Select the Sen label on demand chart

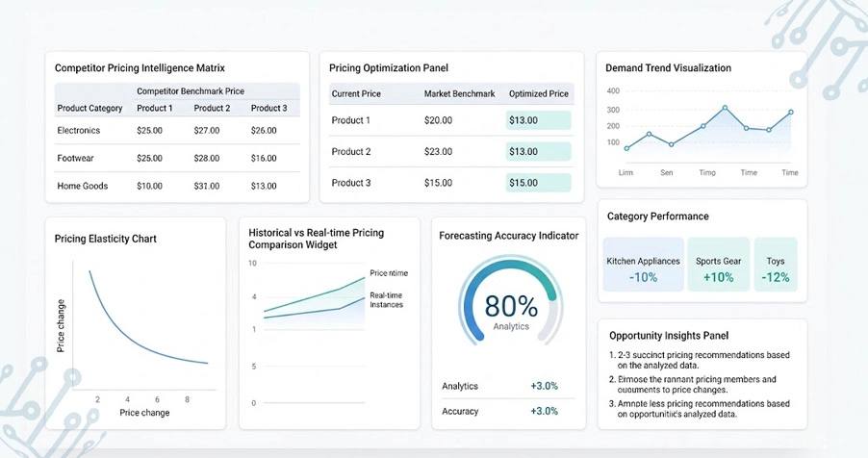667,173
